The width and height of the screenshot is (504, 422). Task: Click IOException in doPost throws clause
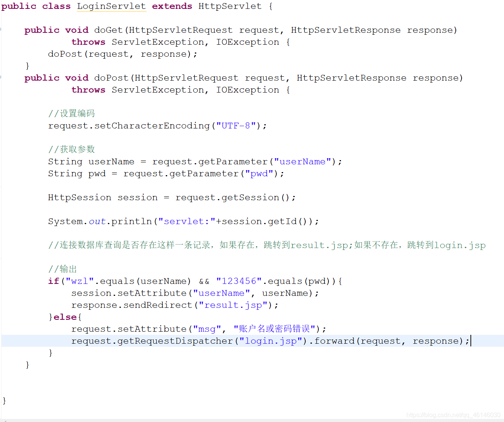click(247, 90)
